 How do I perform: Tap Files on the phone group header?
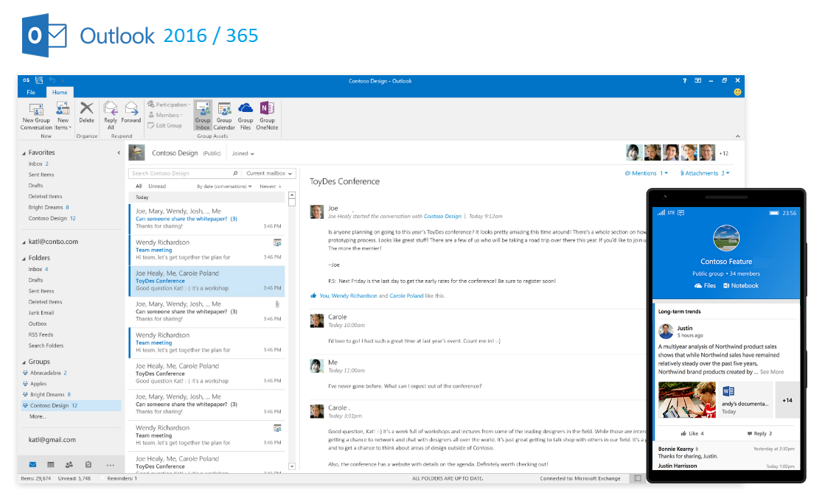coord(705,286)
